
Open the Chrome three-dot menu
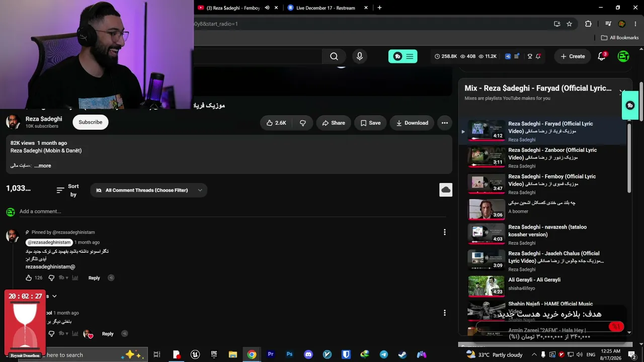[635, 24]
